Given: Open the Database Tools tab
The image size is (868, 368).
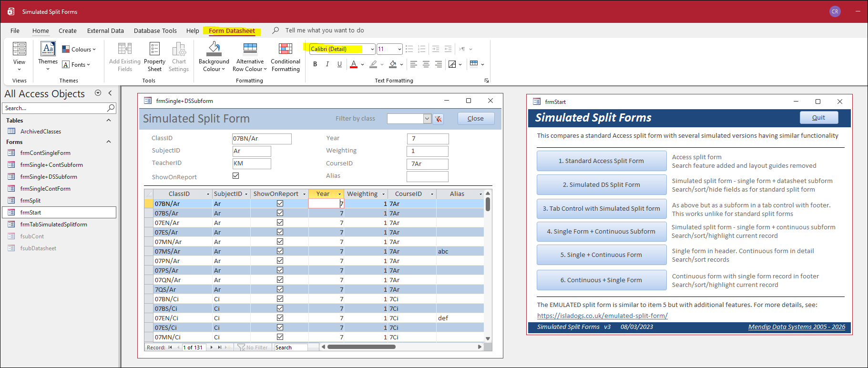Looking at the screenshot, I should [155, 31].
